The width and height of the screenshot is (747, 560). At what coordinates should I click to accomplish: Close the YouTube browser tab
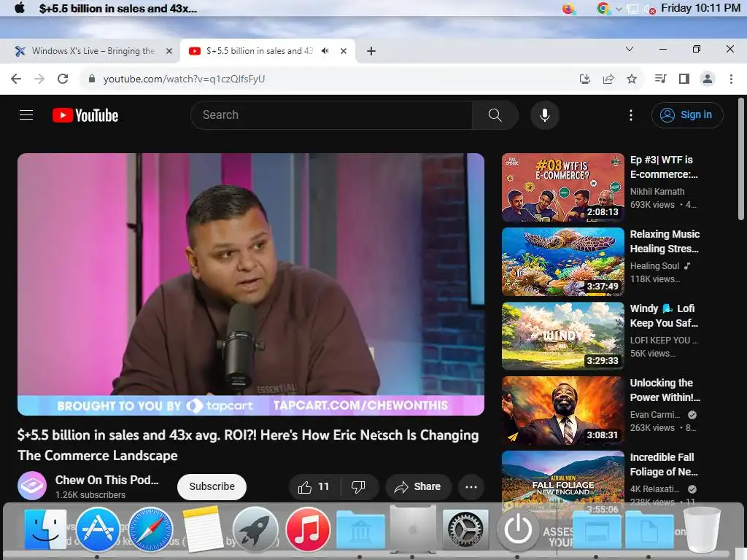[x=344, y=51]
